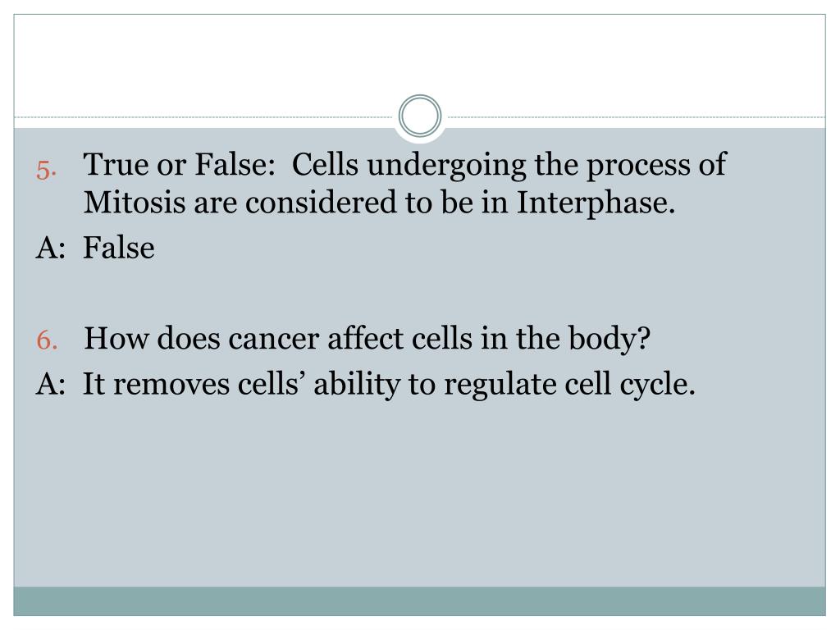Click the word 'Interphase' in question 5
Viewport: 840px width, 630px height.
click(x=596, y=203)
